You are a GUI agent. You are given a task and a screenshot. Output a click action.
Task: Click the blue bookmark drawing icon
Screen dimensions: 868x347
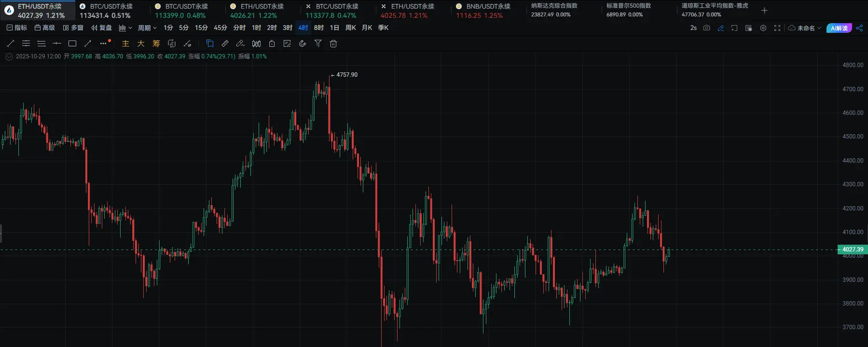click(x=210, y=43)
